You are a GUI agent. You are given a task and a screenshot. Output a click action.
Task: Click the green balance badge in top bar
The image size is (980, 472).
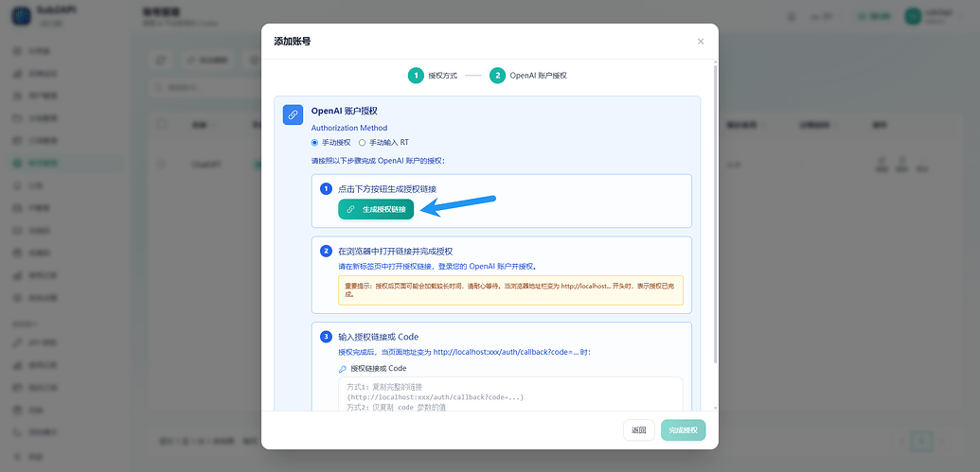coord(875,17)
